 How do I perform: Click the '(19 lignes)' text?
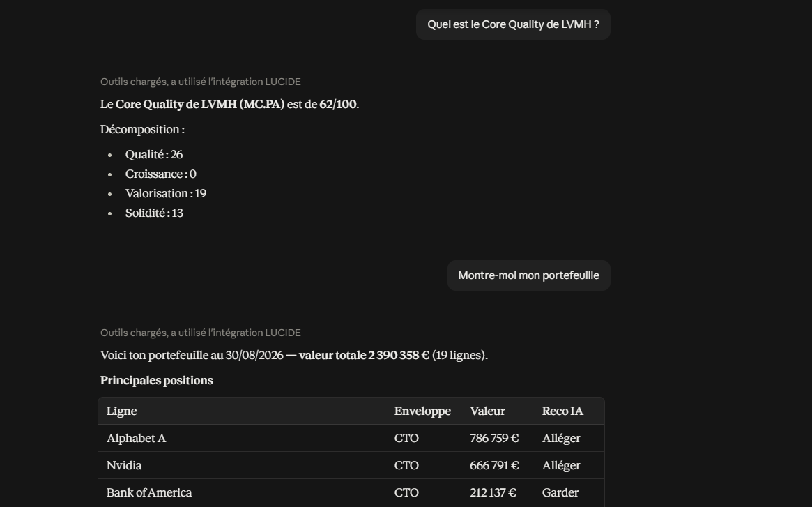[460, 355]
